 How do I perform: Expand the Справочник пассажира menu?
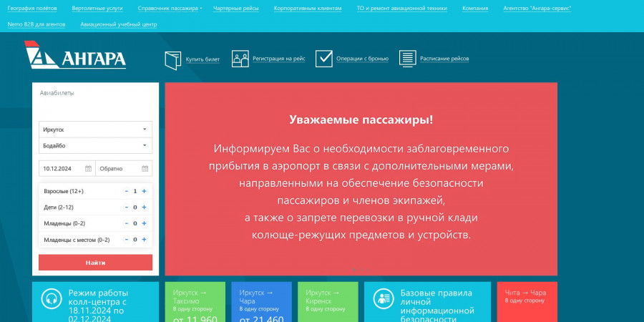click(x=170, y=8)
